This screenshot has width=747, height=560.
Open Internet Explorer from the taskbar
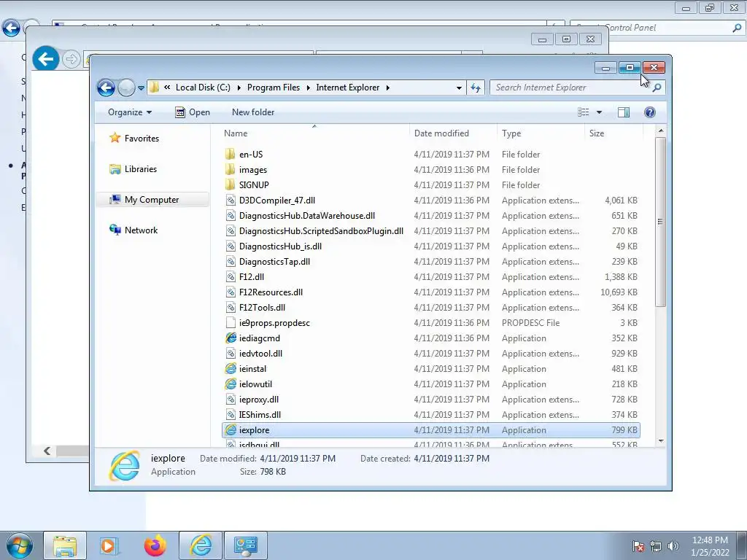(x=201, y=545)
